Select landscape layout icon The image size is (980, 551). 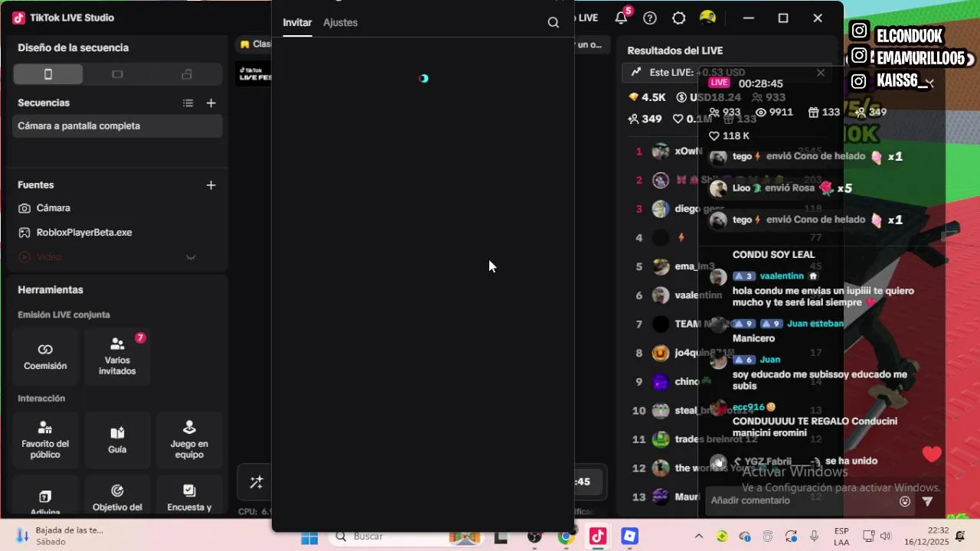click(117, 74)
